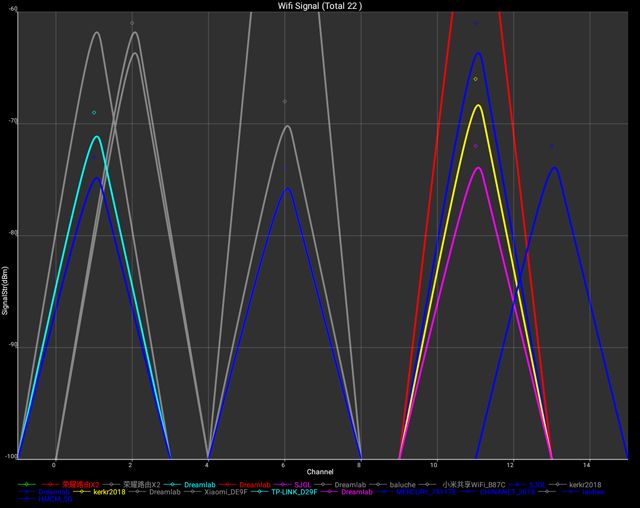Click the magenta Dreamlab legend entry

coord(356,493)
